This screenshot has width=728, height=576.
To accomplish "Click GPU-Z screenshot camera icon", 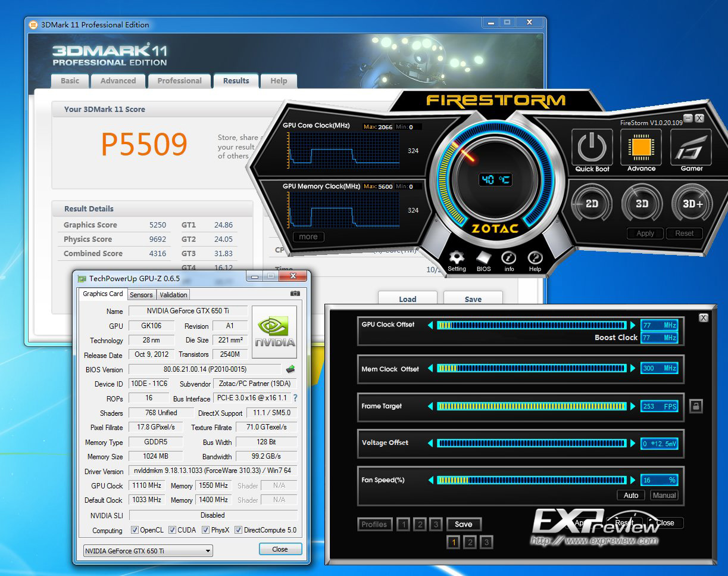I will (295, 294).
